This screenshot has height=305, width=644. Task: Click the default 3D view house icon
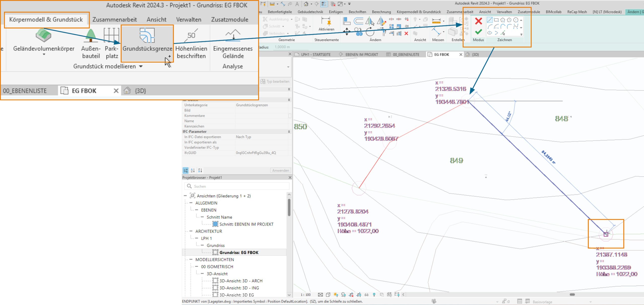[x=306, y=4]
